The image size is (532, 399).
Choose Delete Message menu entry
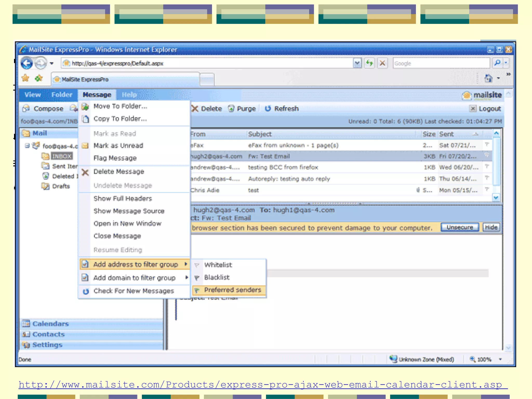pos(134,172)
